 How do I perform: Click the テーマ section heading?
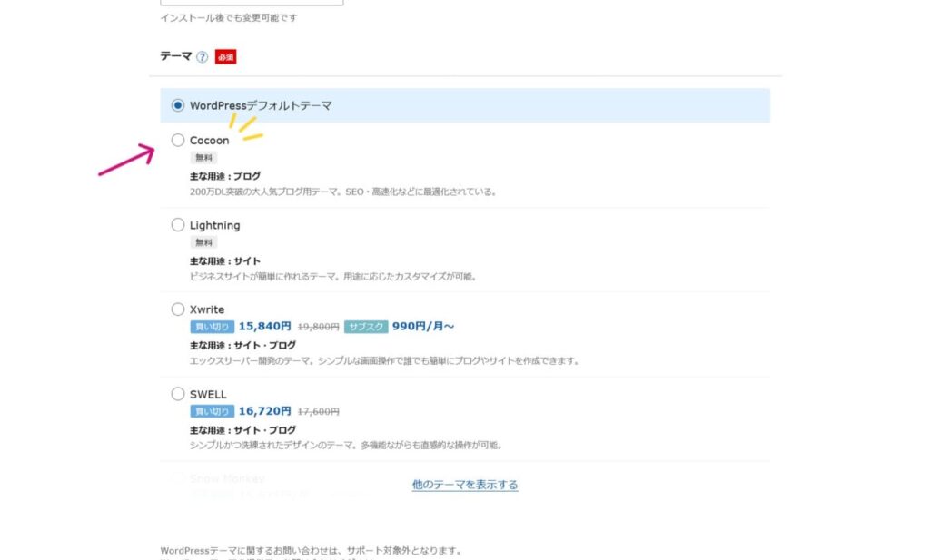176,56
